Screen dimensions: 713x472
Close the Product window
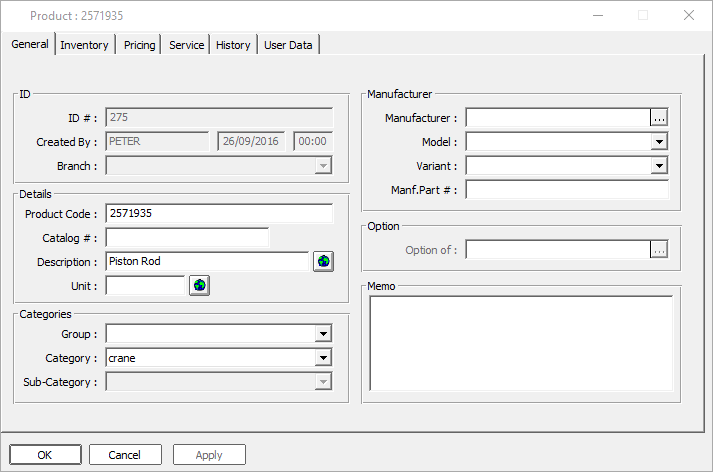tap(688, 15)
